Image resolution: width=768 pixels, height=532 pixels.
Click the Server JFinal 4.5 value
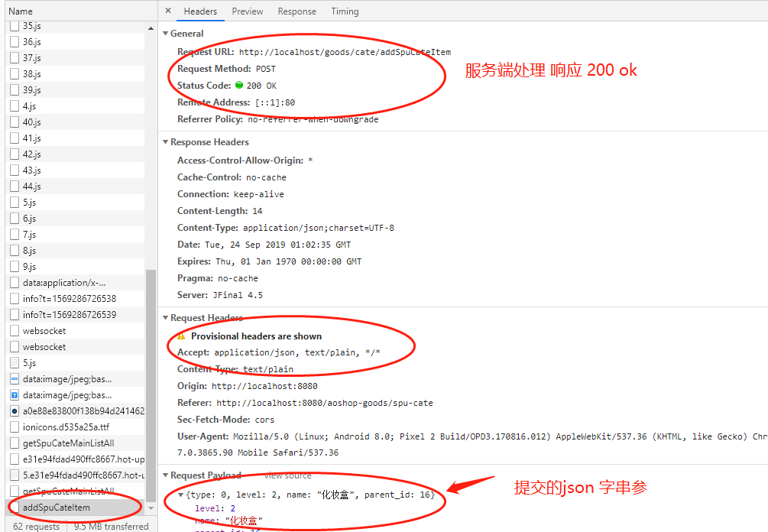pyautogui.click(x=238, y=295)
